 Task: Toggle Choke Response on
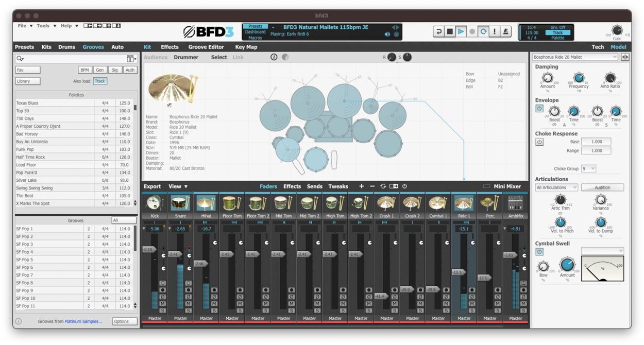pyautogui.click(x=539, y=142)
